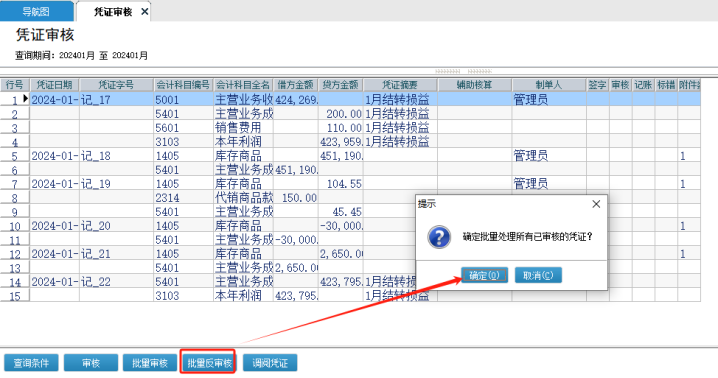718x378 pixels.
Task: Click 取消(C) in the prompt dialog
Action: click(x=538, y=275)
